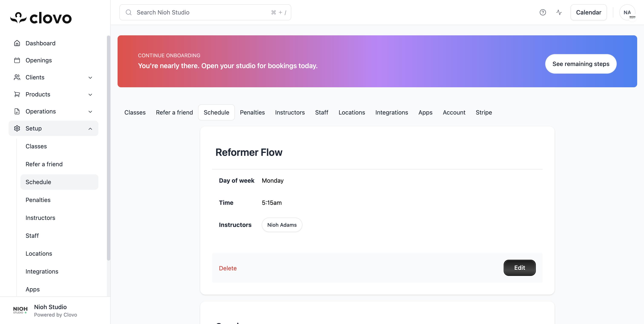Switch to the Penalties tab
644x324 pixels.
(x=252, y=112)
